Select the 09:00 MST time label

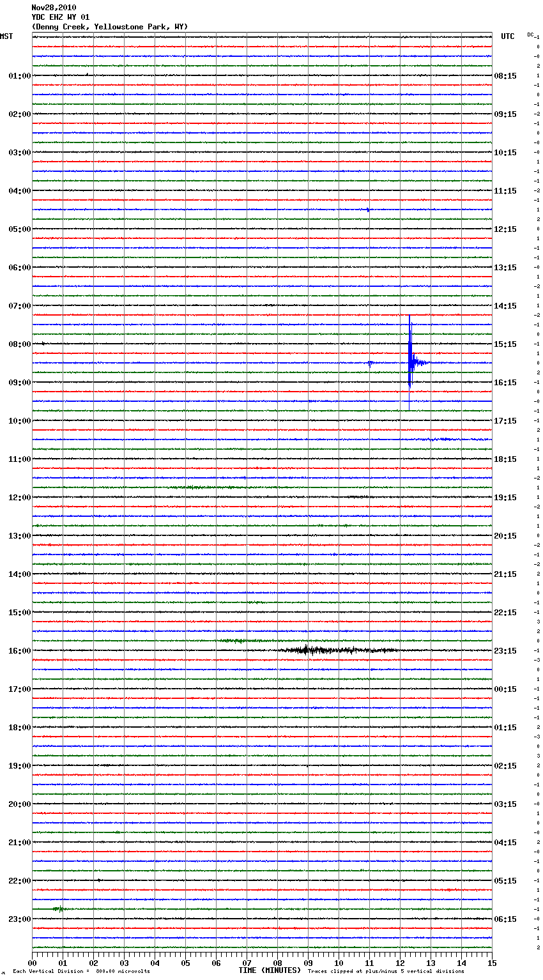20,383
